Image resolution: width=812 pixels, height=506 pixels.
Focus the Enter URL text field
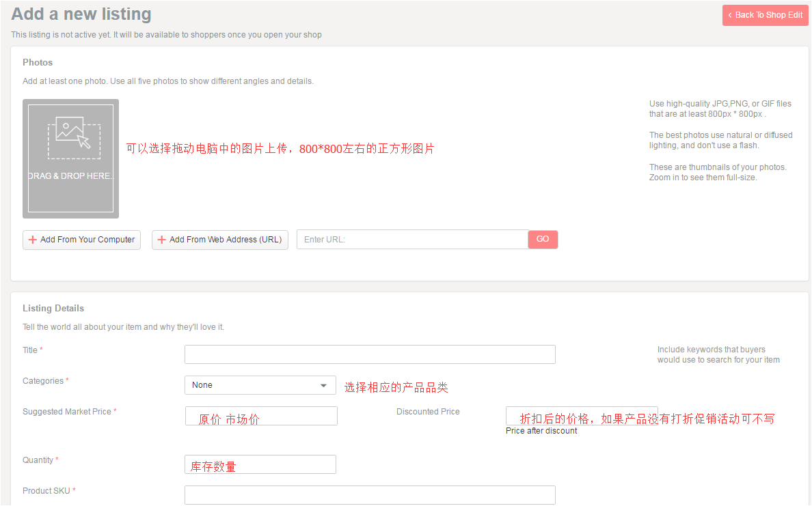click(412, 240)
